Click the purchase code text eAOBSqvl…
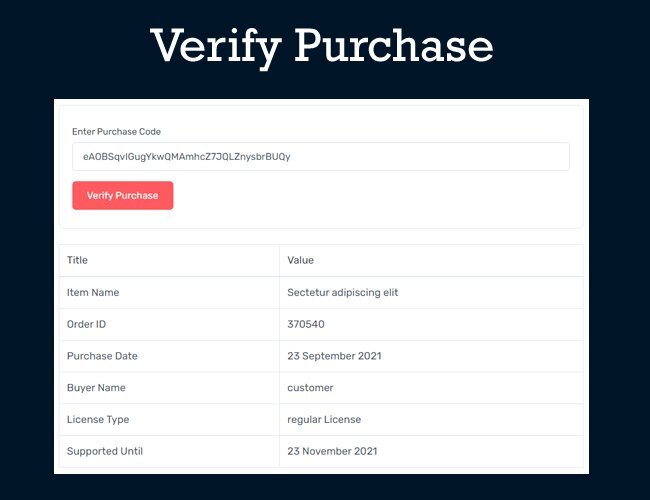650x500 pixels. 187,157
